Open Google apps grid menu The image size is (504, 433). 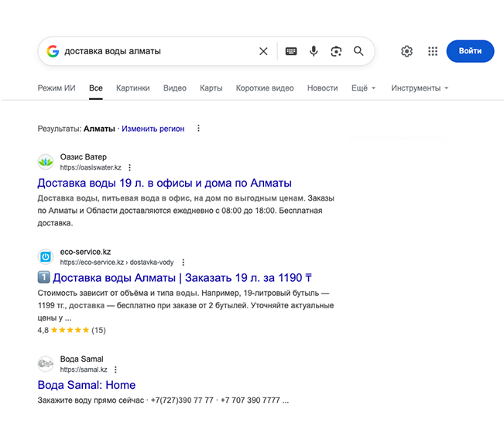point(433,51)
